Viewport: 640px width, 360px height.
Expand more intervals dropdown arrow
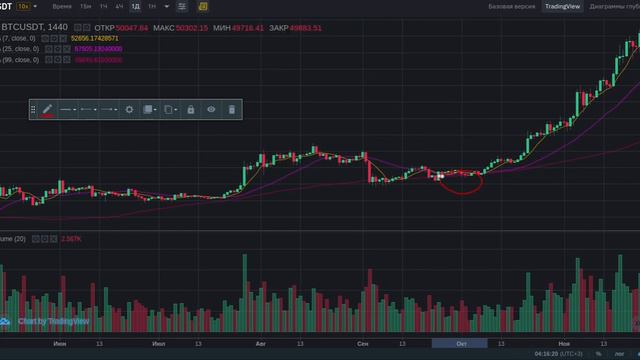click(x=167, y=7)
